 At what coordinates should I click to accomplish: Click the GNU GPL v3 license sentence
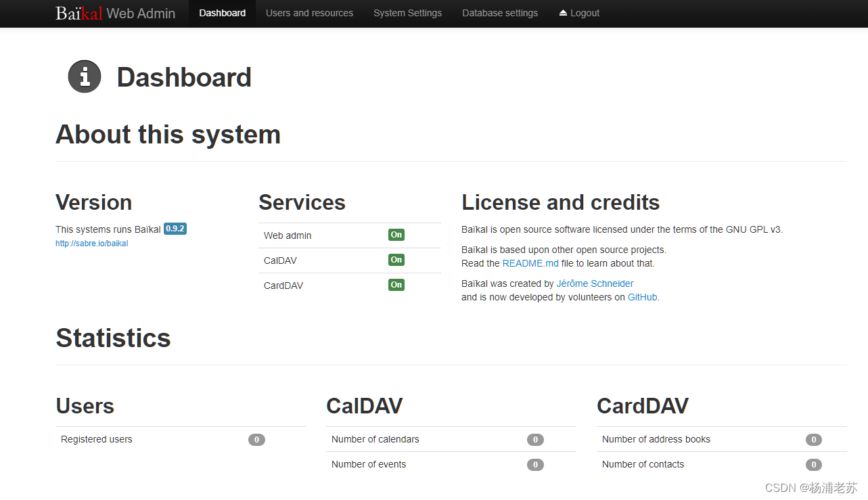622,229
